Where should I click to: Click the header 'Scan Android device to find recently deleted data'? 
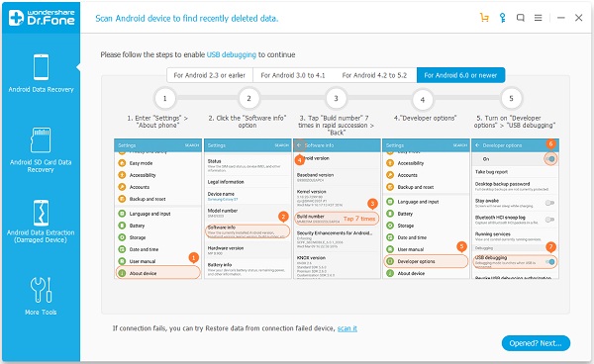click(x=187, y=18)
